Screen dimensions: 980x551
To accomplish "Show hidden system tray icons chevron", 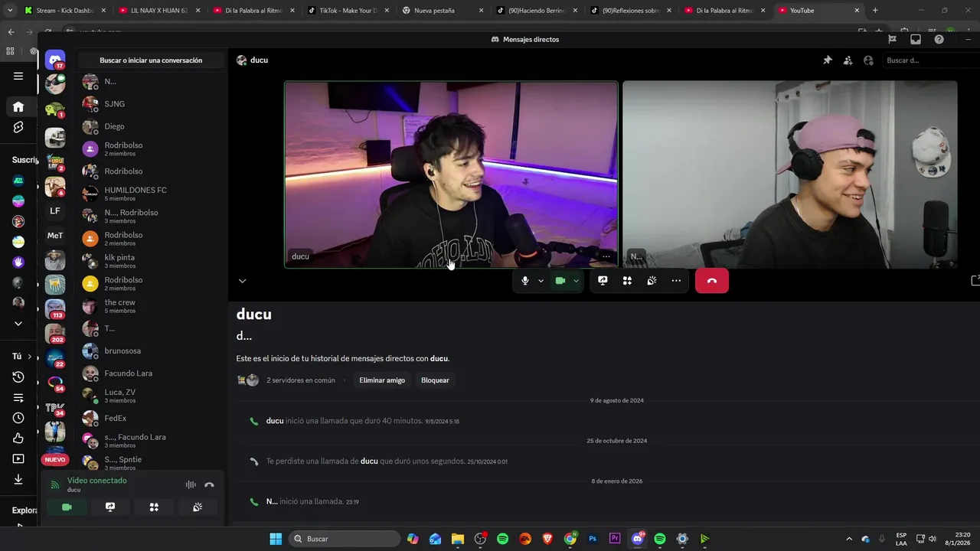I will click(x=848, y=539).
